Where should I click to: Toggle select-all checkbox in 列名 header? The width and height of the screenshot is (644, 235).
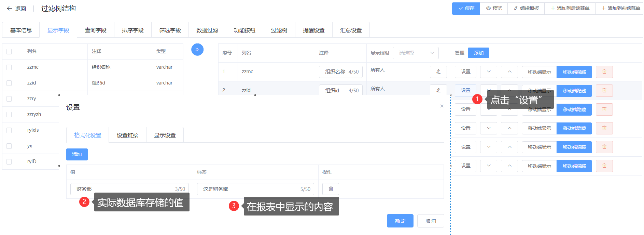(x=9, y=52)
